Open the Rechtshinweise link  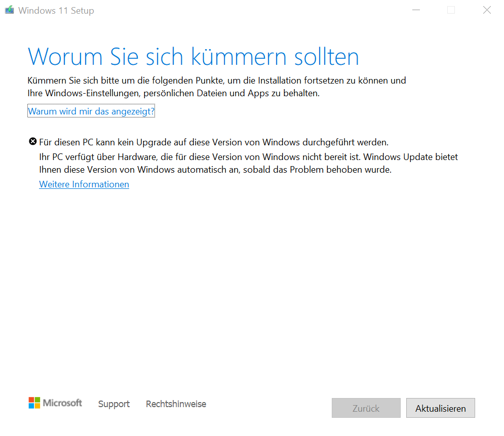[x=176, y=404]
